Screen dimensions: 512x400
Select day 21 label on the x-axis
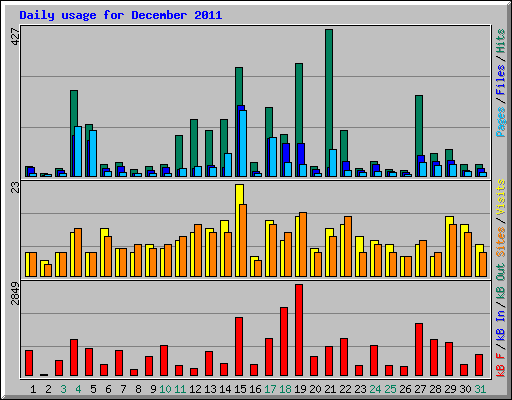(330, 389)
